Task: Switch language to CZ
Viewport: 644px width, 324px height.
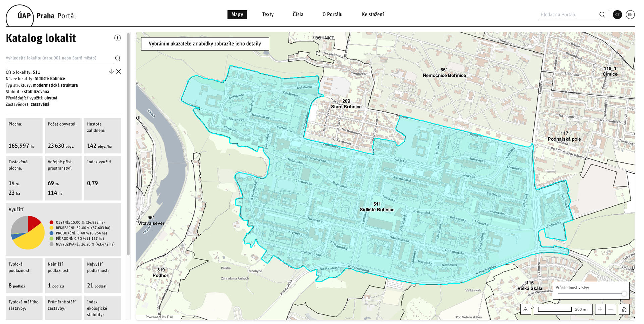Action: [617, 15]
